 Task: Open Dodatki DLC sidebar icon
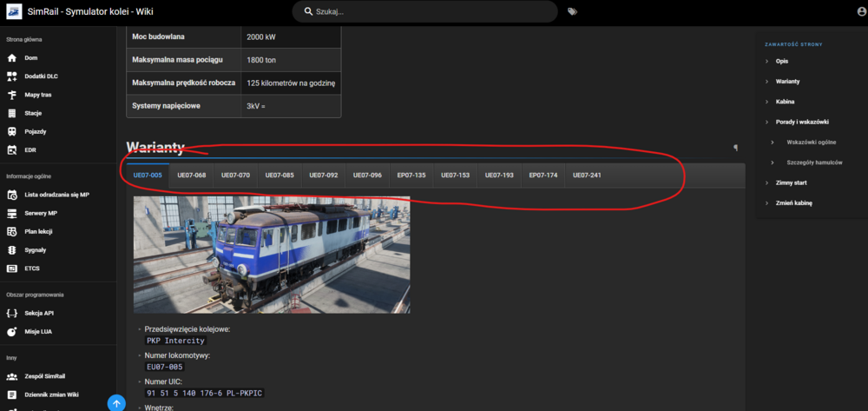[x=12, y=76]
